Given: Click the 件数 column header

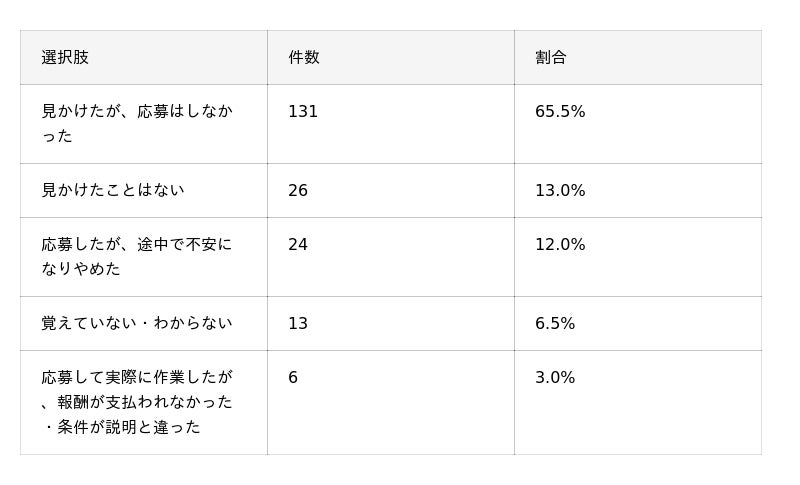Looking at the screenshot, I should click(304, 57).
